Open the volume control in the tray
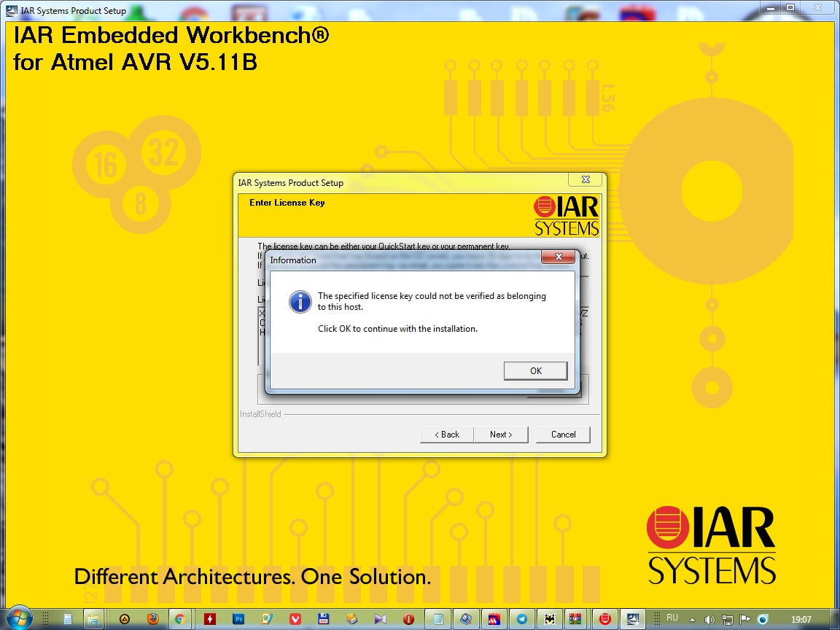This screenshot has width=840, height=630. (x=709, y=620)
